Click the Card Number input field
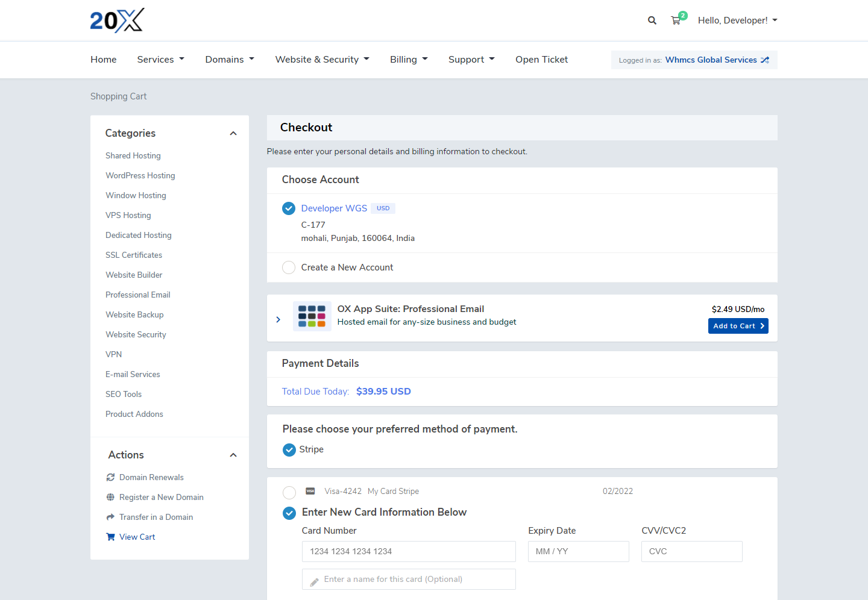The width and height of the screenshot is (868, 600). pyautogui.click(x=408, y=551)
